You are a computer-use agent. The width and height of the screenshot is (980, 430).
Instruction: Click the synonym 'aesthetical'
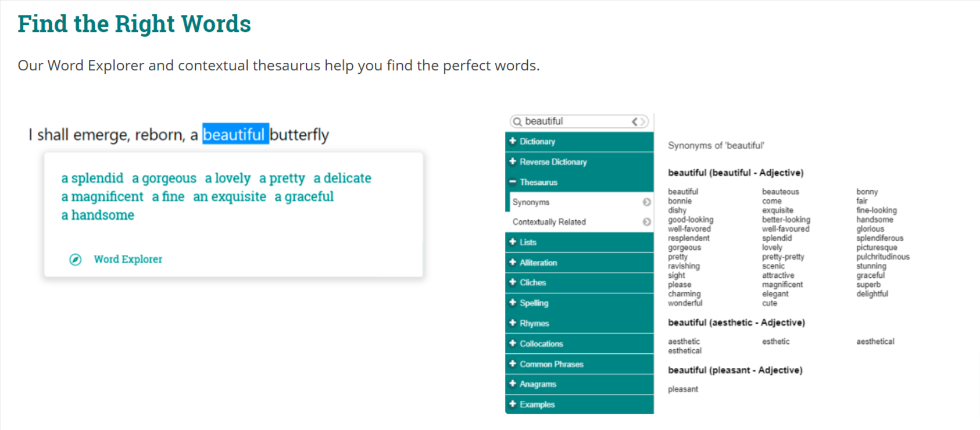tap(875, 342)
